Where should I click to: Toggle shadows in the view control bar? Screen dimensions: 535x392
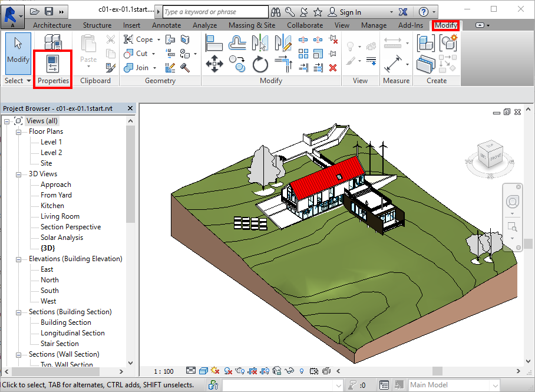[228, 371]
